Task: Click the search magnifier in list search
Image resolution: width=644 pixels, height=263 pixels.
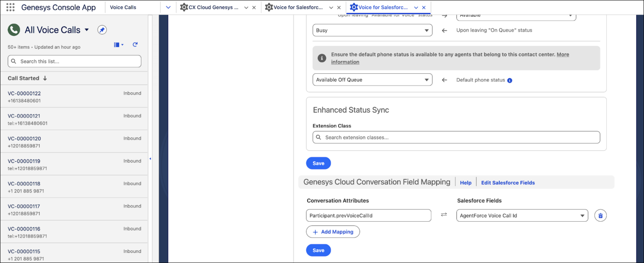Action: click(x=14, y=61)
